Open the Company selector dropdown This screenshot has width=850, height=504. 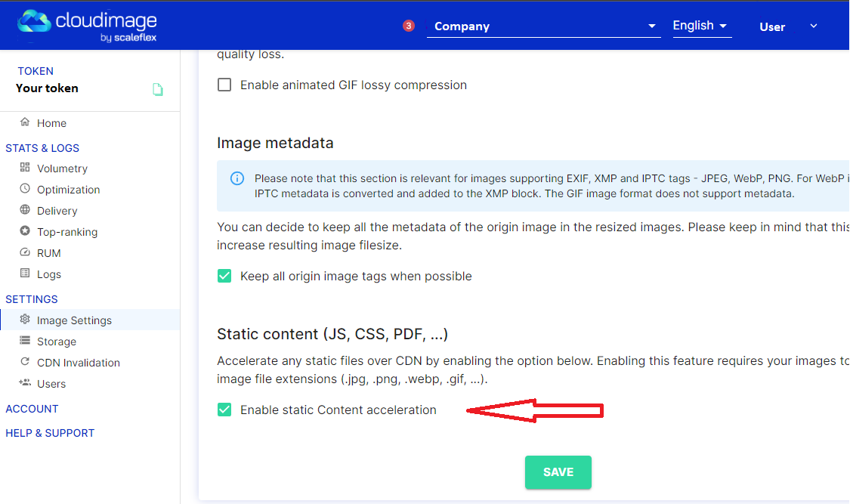pos(543,26)
